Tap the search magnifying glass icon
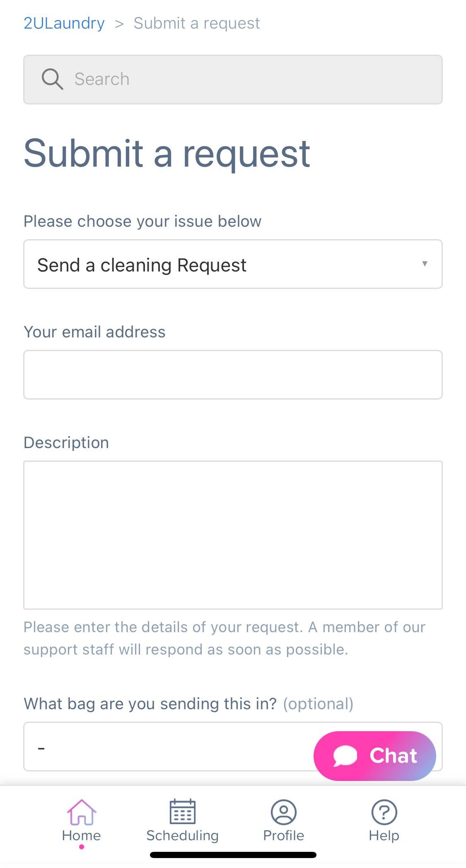The image size is (466, 868). pos(52,79)
